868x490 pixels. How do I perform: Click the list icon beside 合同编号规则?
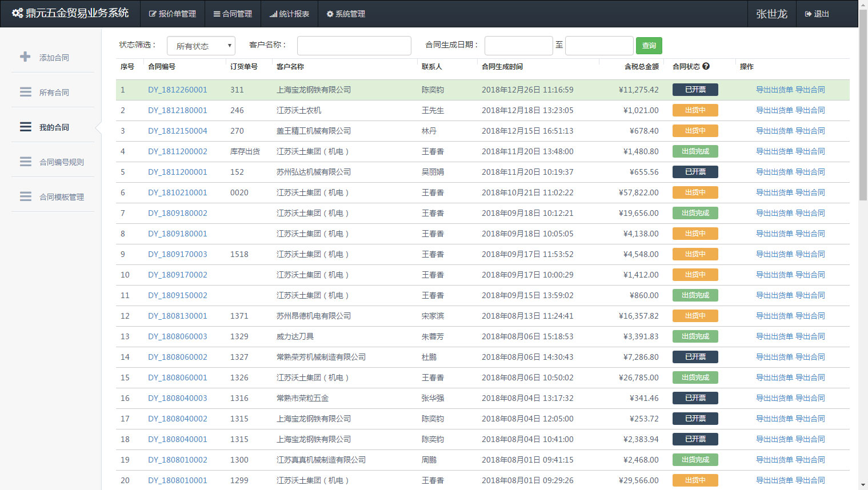pos(25,162)
